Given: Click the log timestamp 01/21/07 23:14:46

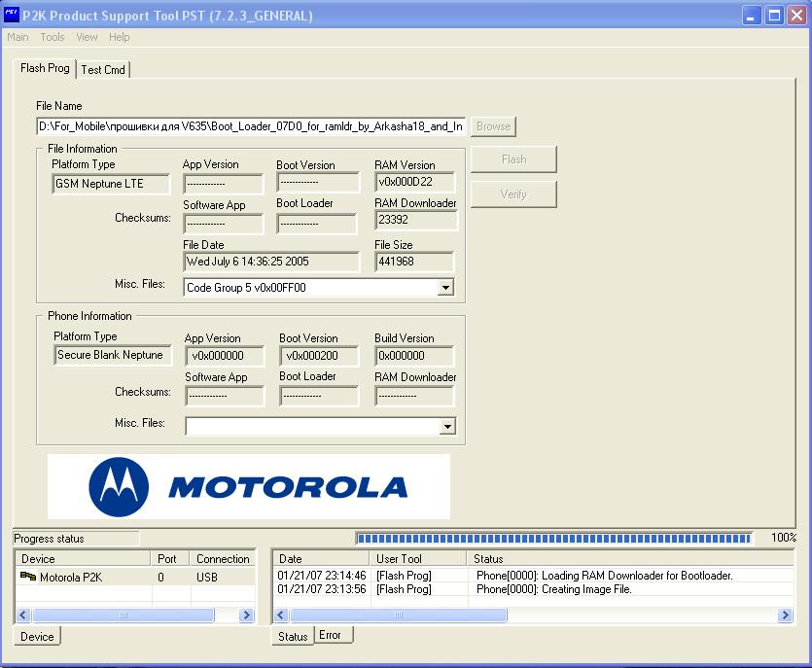Looking at the screenshot, I should coord(322,576).
